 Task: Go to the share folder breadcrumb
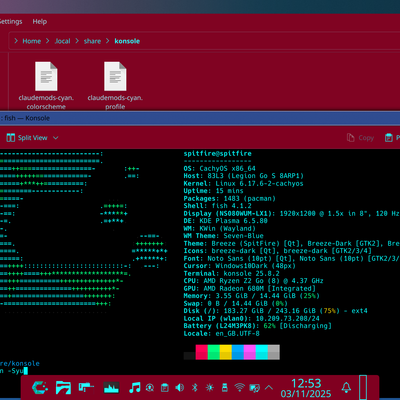coord(92,41)
